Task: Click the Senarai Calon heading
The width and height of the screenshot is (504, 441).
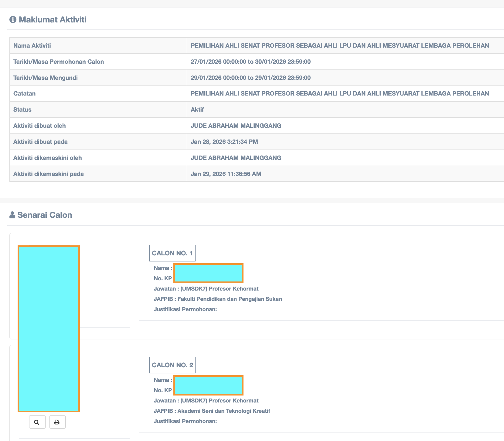Action: 45,215
